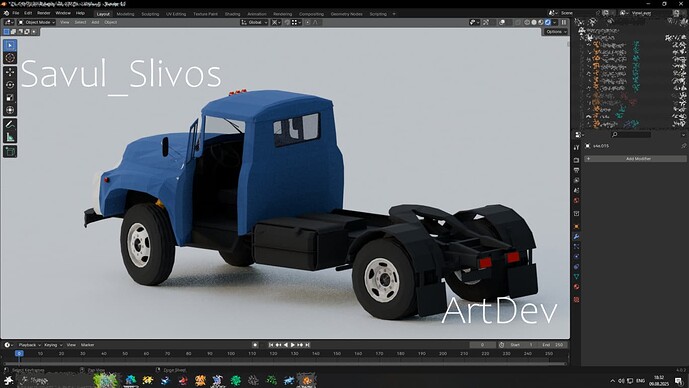Switch to wireframe viewport shading

pos(527,22)
